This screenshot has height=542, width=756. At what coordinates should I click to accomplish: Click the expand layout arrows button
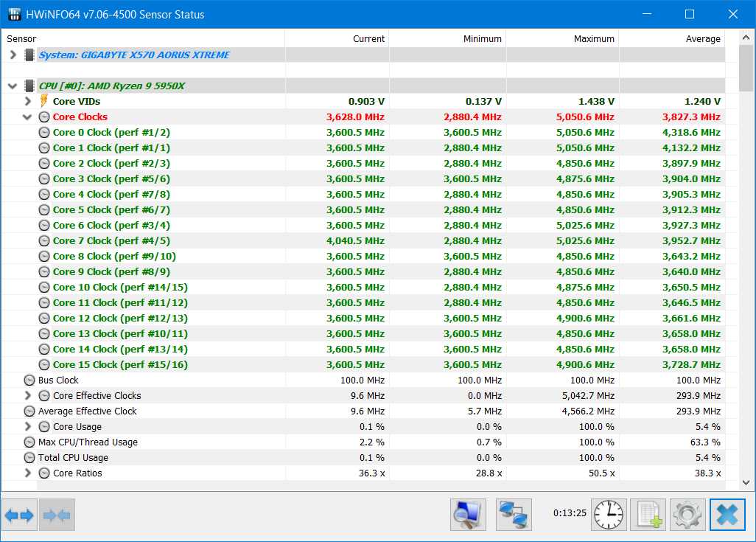(19, 515)
